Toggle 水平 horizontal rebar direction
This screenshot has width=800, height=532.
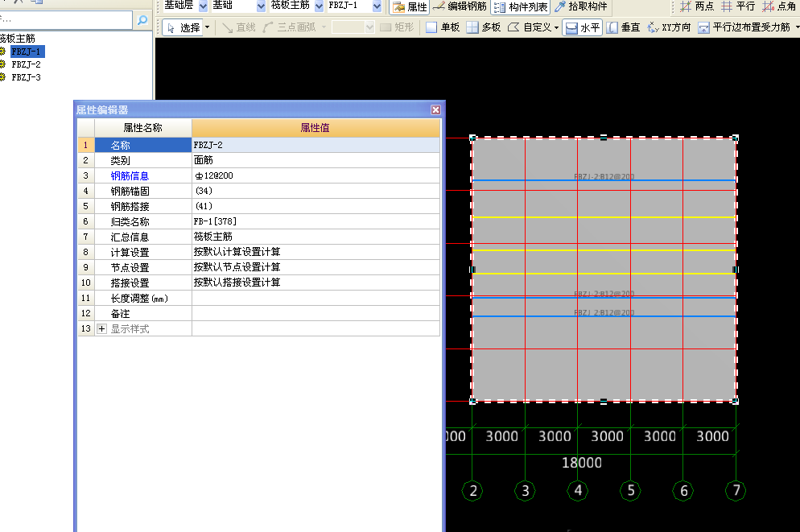pyautogui.click(x=582, y=27)
